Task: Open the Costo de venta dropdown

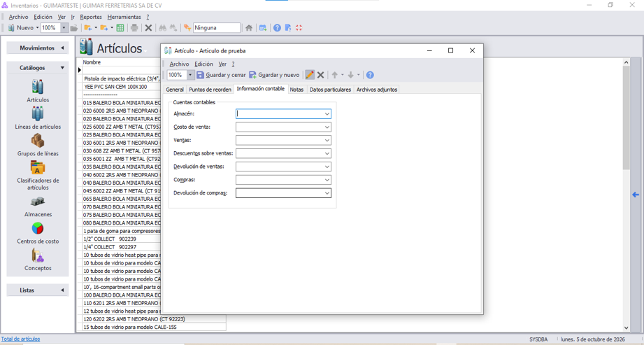Action: coord(327,127)
